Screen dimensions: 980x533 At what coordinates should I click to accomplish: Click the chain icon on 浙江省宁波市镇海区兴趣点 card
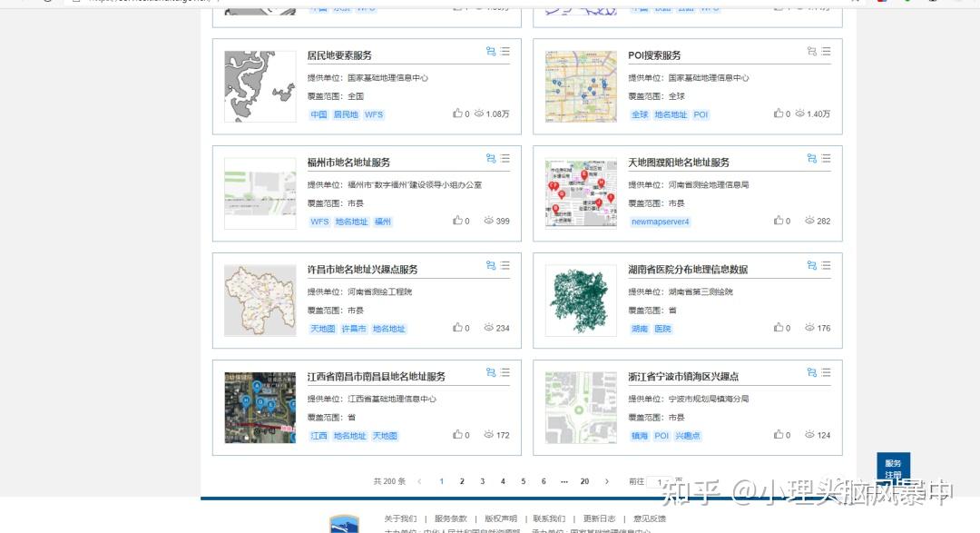[810, 372]
